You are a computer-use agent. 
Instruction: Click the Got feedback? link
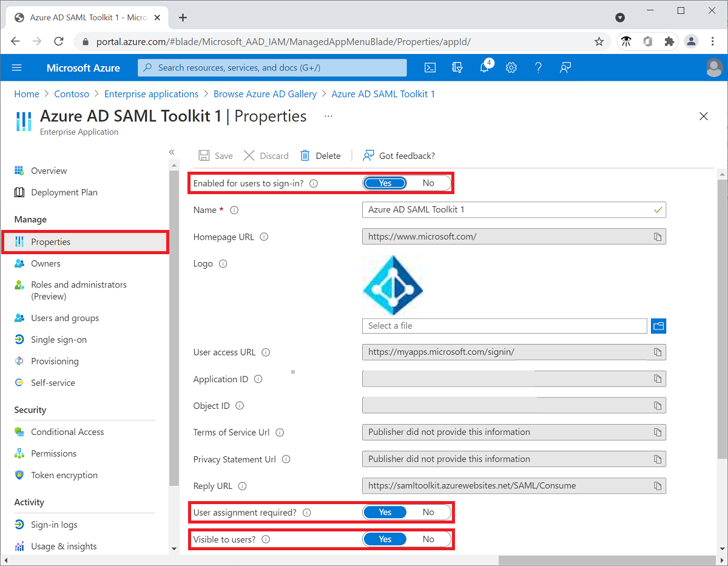tap(399, 155)
